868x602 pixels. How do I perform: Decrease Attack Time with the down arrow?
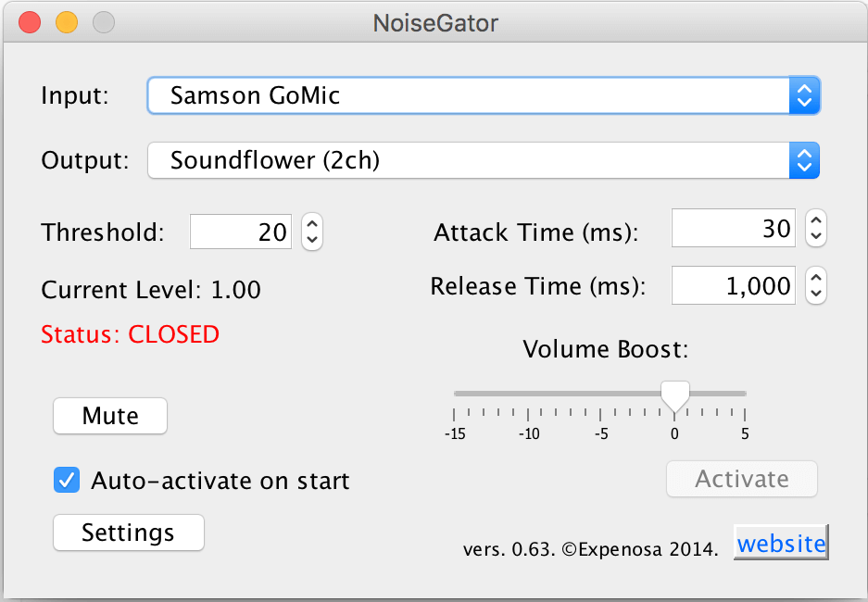pos(816,236)
